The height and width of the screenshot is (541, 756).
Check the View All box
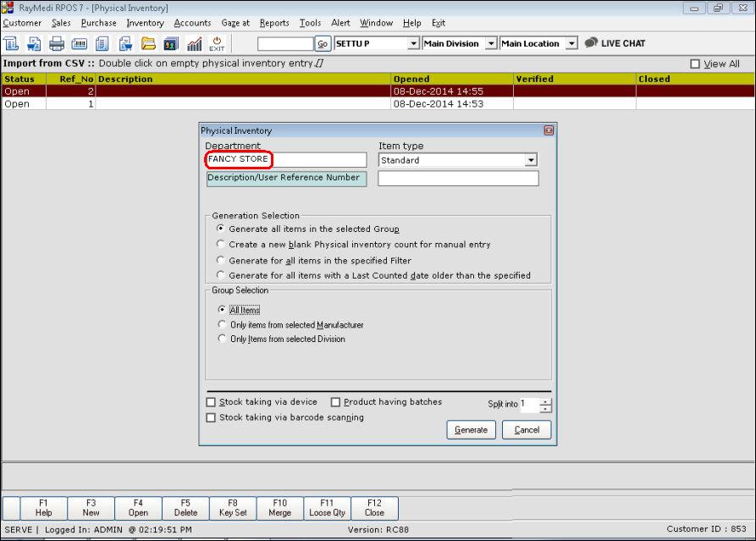[x=695, y=64]
